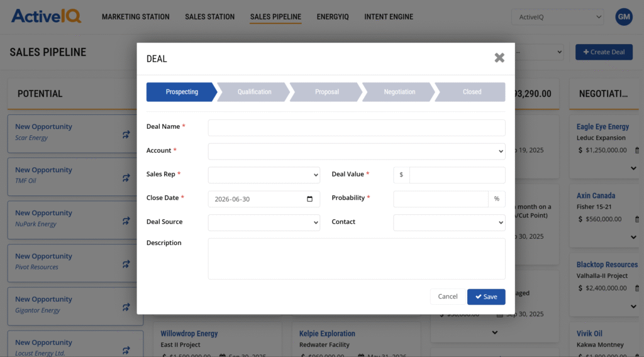This screenshot has height=357, width=644.
Task: Focus the Deal Name input field
Action: [357, 128]
